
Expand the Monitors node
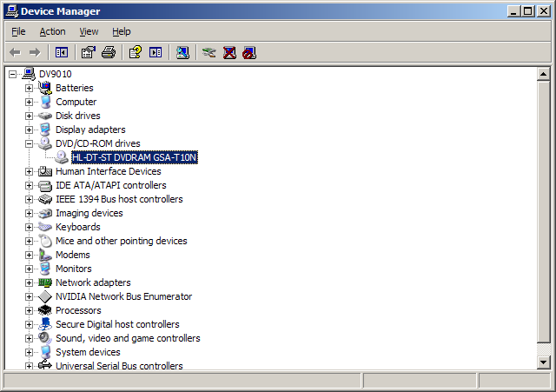click(29, 269)
